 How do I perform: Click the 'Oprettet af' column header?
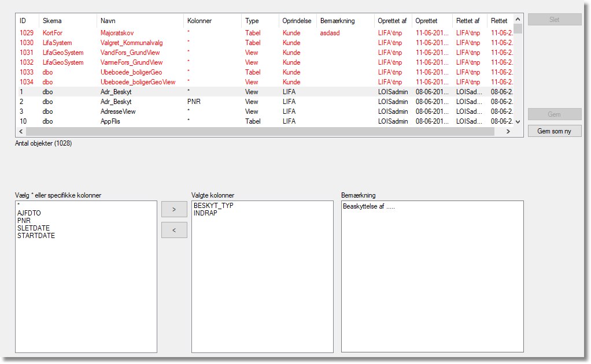392,21
